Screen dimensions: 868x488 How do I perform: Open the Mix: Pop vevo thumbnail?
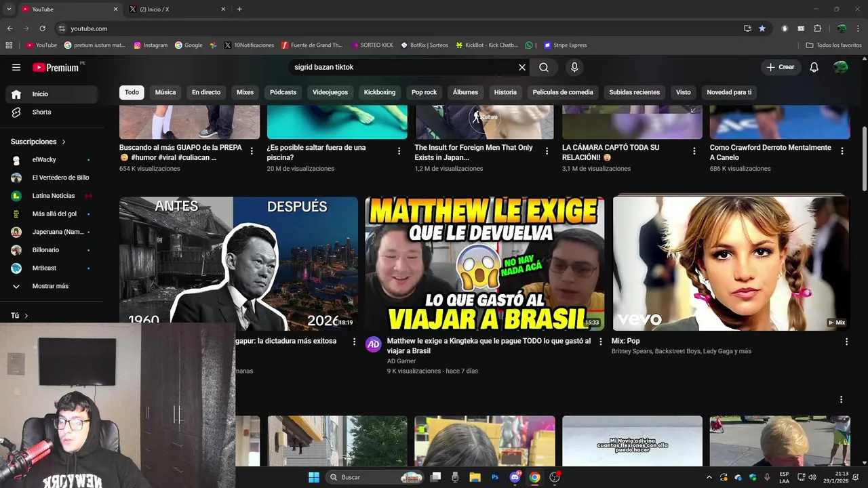pyautogui.click(x=731, y=264)
